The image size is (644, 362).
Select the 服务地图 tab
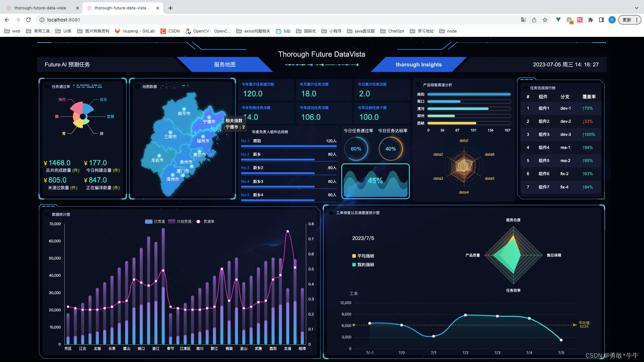click(225, 64)
